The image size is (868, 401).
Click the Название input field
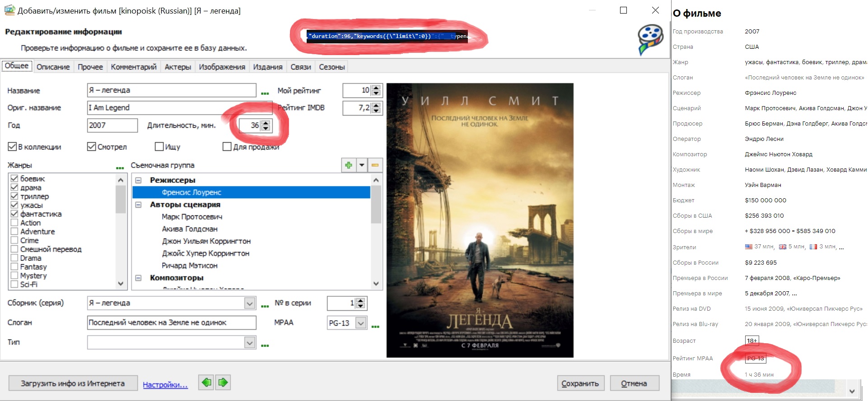tap(172, 90)
